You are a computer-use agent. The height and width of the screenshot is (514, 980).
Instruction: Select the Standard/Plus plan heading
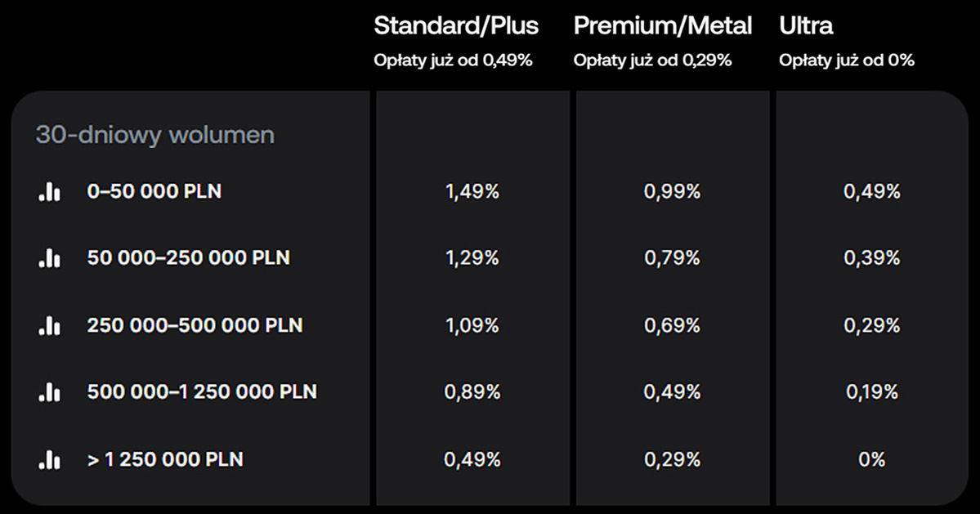(456, 25)
